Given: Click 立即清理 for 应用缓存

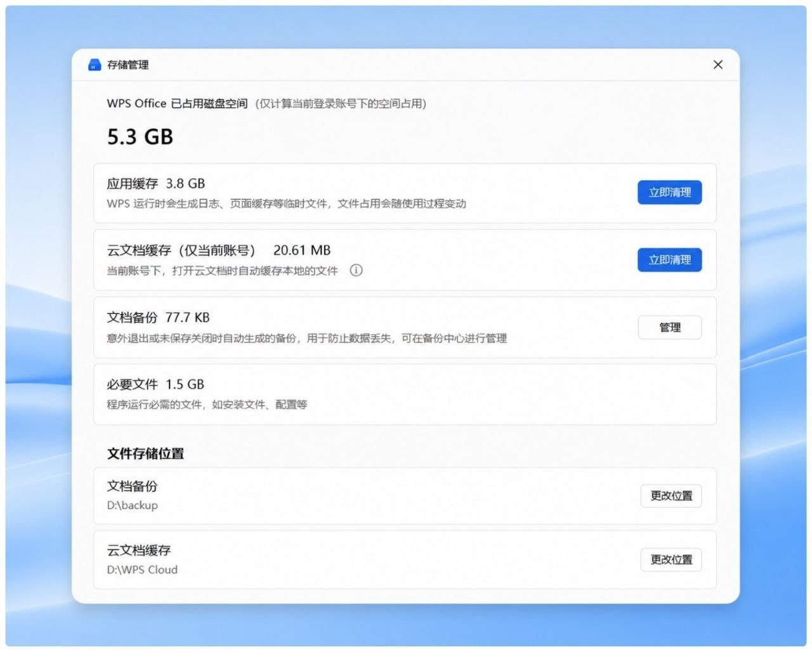Looking at the screenshot, I should click(669, 192).
